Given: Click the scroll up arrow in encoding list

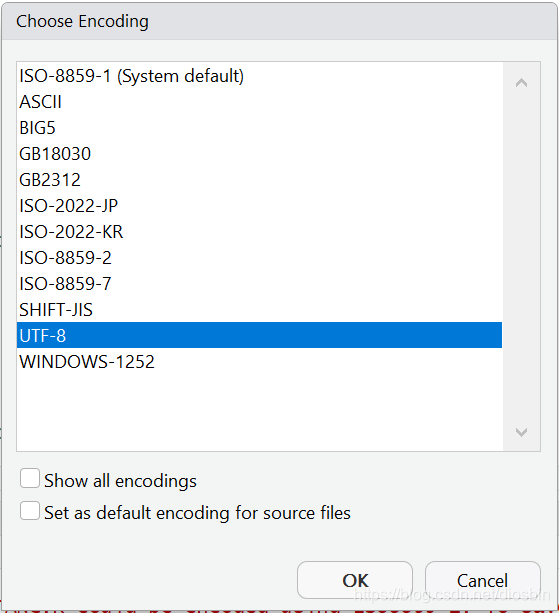Looking at the screenshot, I should point(521,83).
